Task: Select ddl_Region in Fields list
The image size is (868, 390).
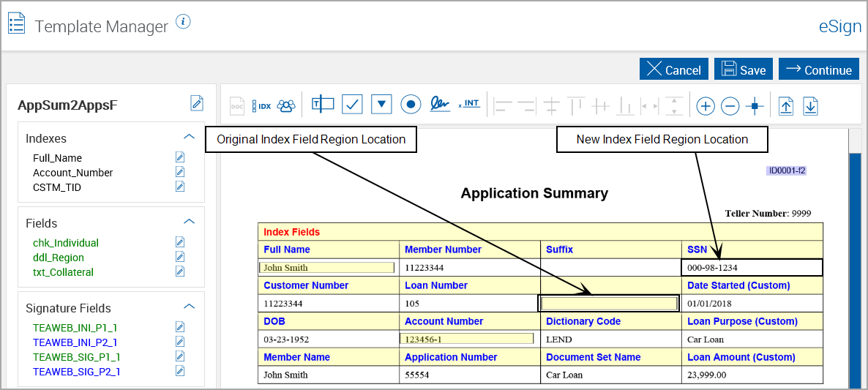Action: [x=59, y=258]
